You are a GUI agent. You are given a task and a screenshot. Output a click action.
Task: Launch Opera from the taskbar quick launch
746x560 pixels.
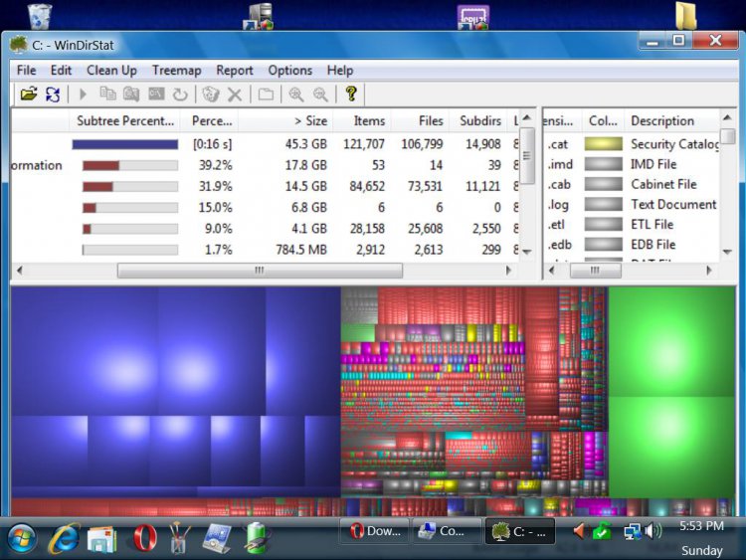[x=144, y=538]
